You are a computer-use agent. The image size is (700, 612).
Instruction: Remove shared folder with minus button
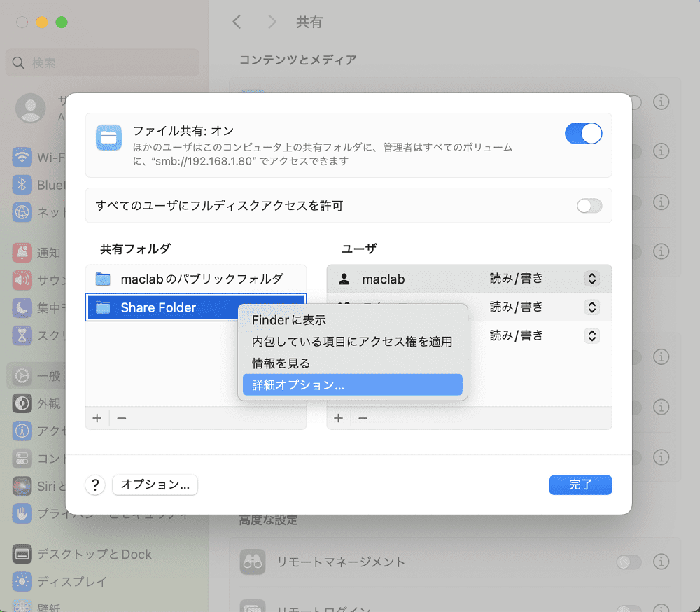121,418
